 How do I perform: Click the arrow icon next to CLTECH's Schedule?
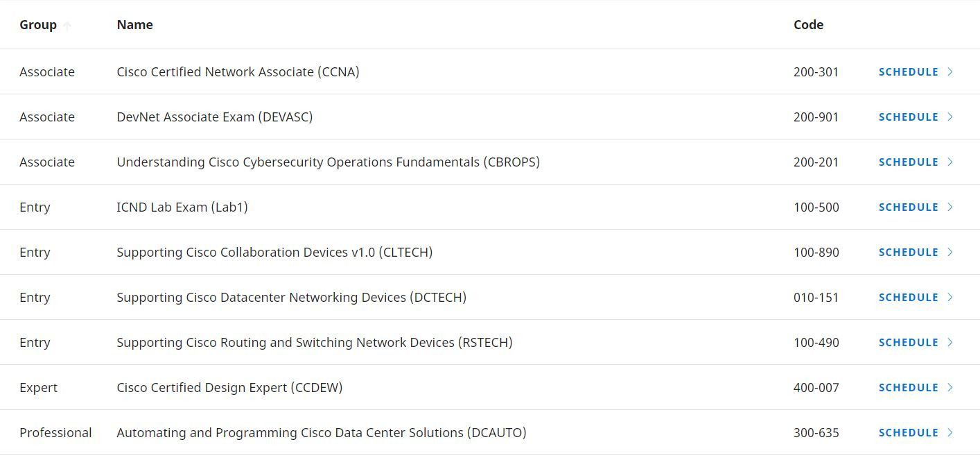950,252
